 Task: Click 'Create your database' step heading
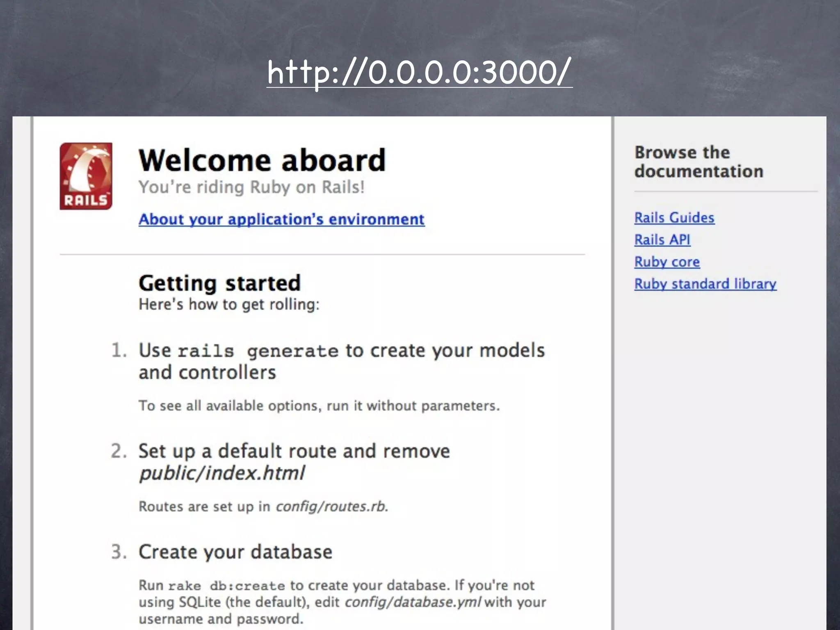point(235,552)
